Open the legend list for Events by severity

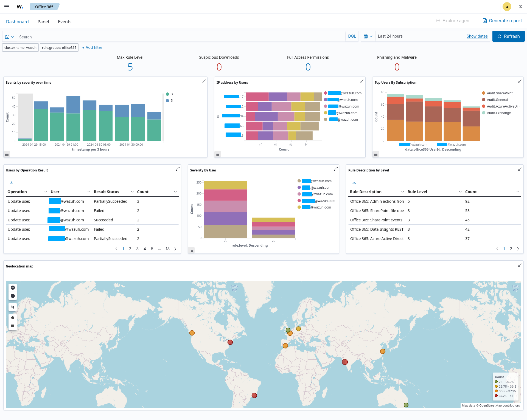tap(7, 154)
